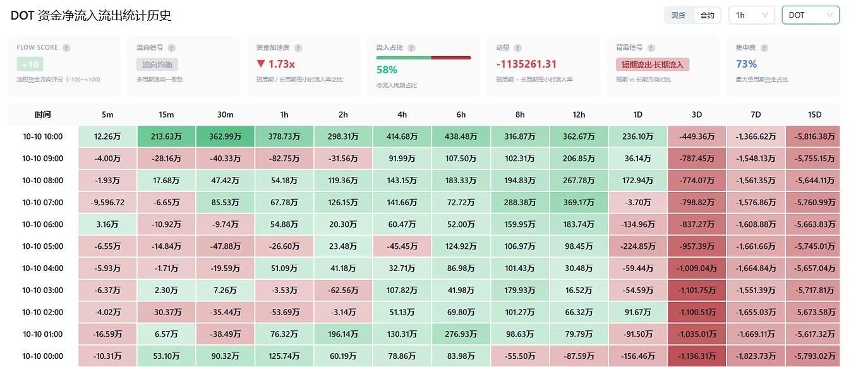The height and width of the screenshot is (367, 868).
Task: Select the 10-10 10:00 time row label
Action: click(43, 136)
